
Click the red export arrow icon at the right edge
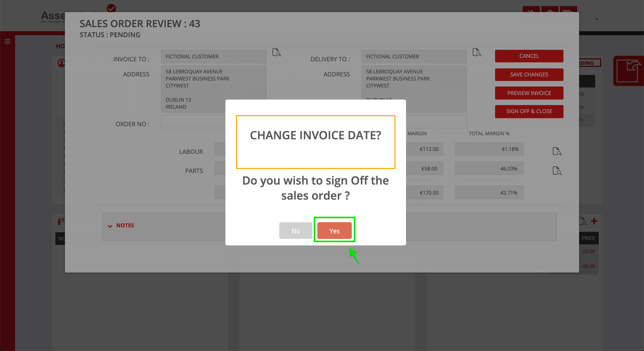629,71
